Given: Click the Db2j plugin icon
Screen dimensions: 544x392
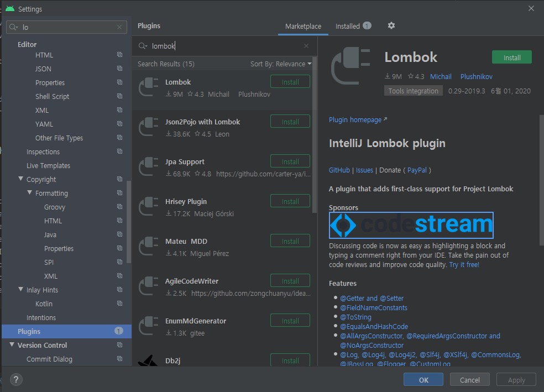Looking at the screenshot, I should [148, 361].
